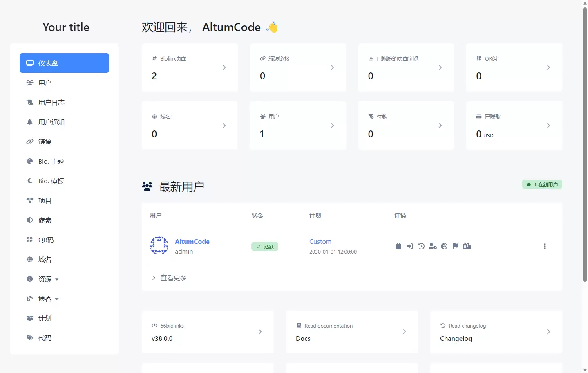Click the 计划 column header
The image size is (588, 373).
click(315, 215)
